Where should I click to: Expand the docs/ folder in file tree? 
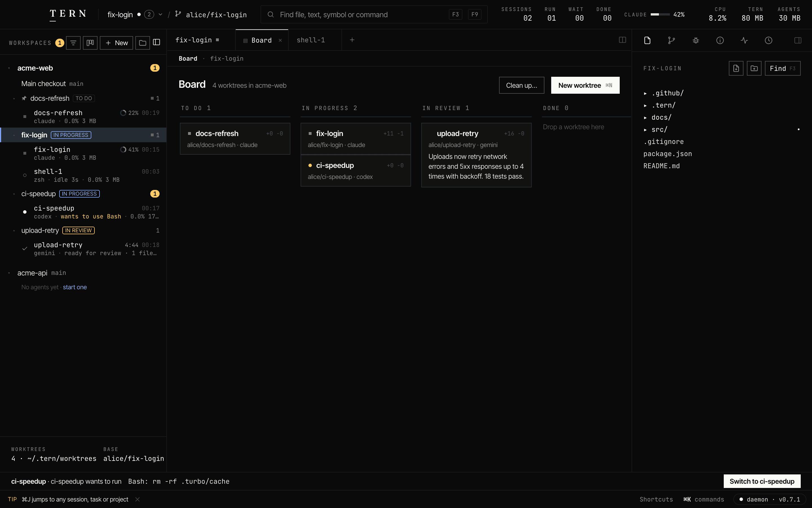(x=657, y=117)
